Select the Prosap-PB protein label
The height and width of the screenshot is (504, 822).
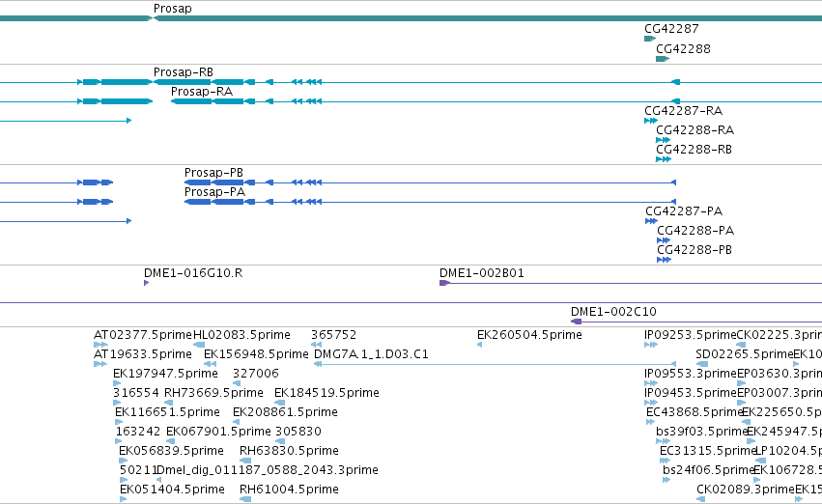tap(213, 173)
